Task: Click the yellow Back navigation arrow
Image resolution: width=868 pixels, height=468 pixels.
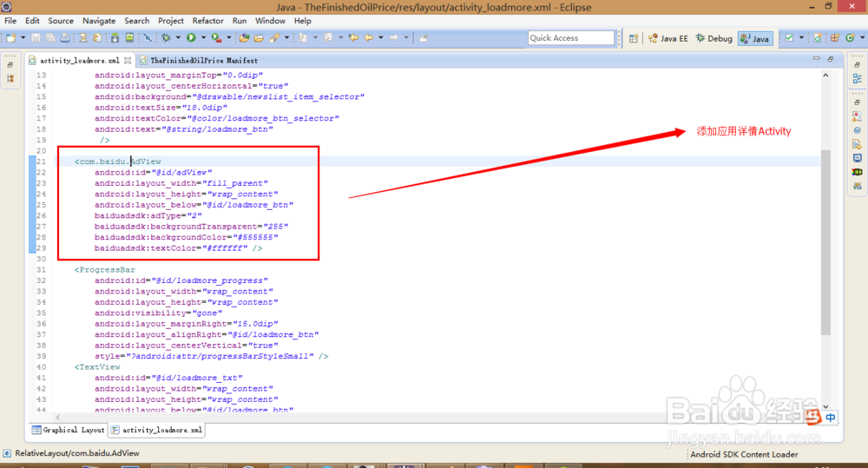Action: tap(368, 37)
